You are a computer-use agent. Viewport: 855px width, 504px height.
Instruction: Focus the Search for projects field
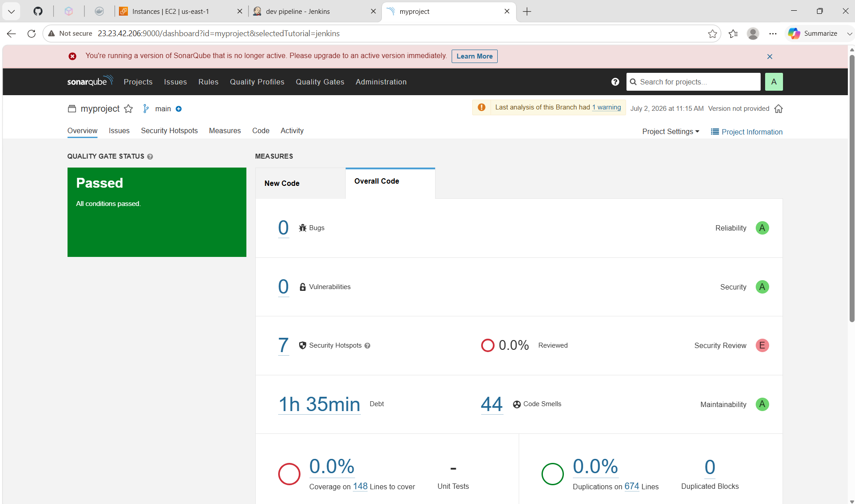coord(693,82)
